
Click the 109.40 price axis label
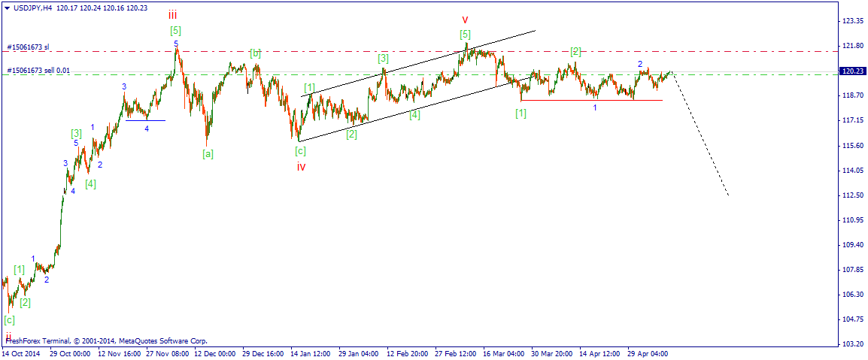pos(853,244)
